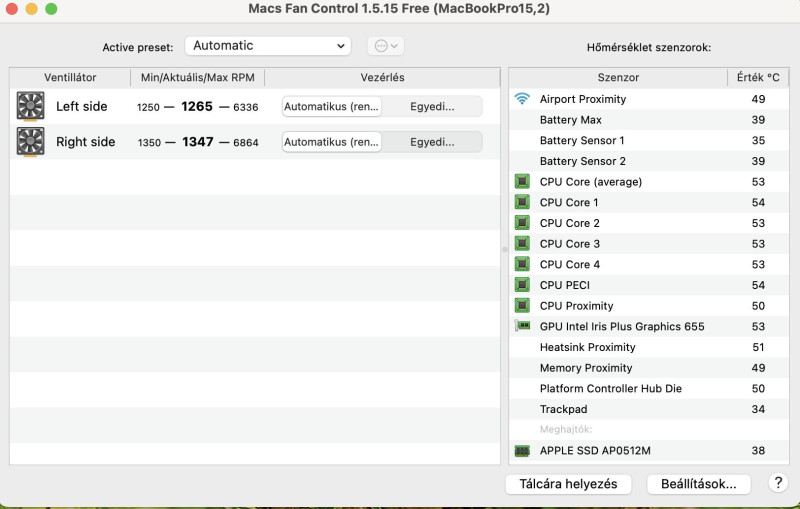Sort by Ventillátor column header
The height and width of the screenshot is (509, 800).
click(x=70, y=78)
